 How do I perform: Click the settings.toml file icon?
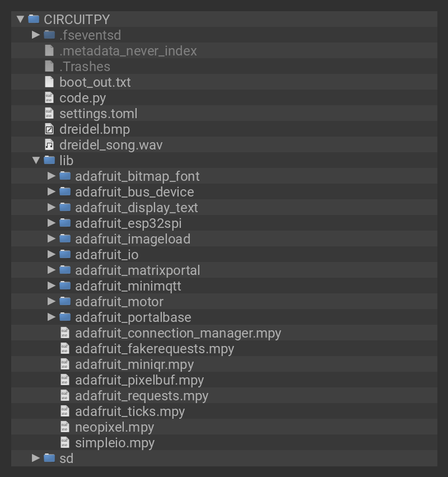tap(49, 114)
